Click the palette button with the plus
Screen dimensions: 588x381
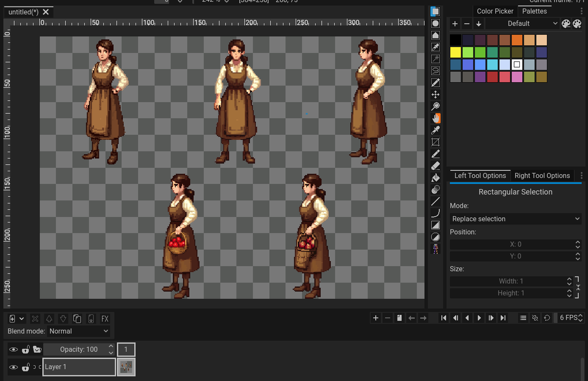577,24
